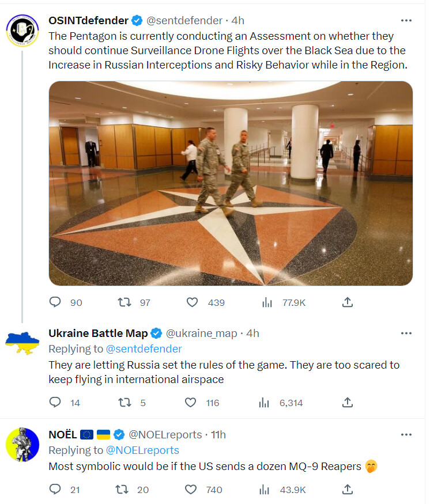Open OSINTdefender's profile avatar

tap(22, 31)
